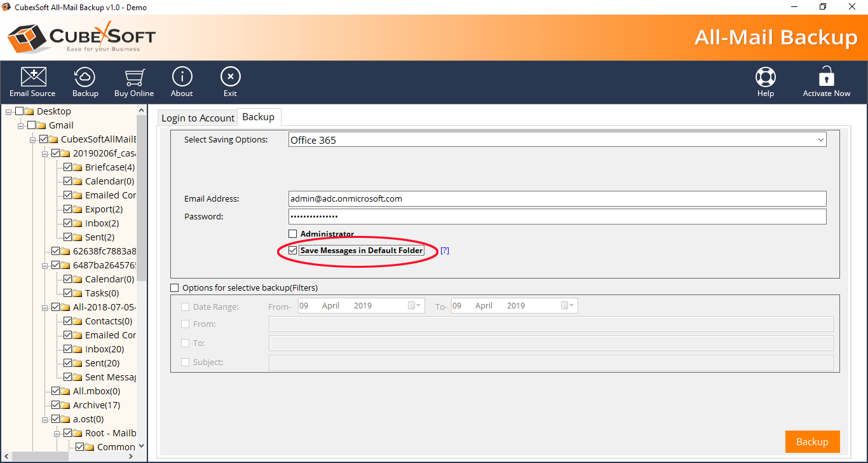Select the Backup tab
The height and width of the screenshot is (463, 868).
coord(259,117)
